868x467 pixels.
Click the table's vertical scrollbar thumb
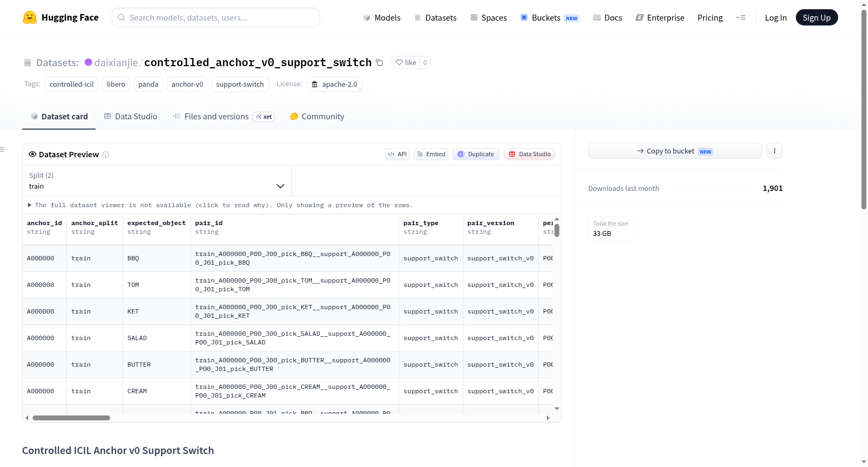(557, 231)
